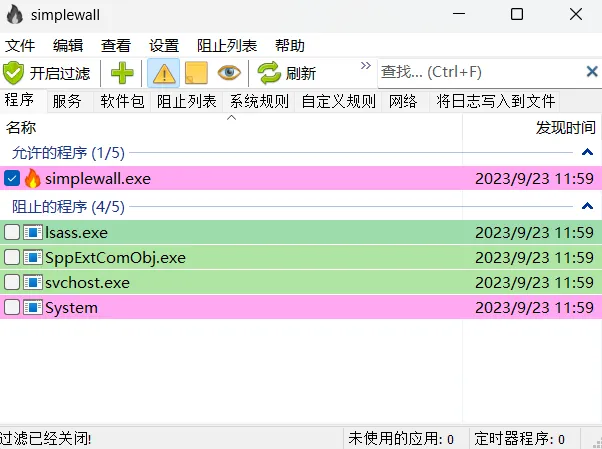Image resolution: width=602 pixels, height=449 pixels.
Task: Click the green plus add program icon
Action: (x=122, y=73)
